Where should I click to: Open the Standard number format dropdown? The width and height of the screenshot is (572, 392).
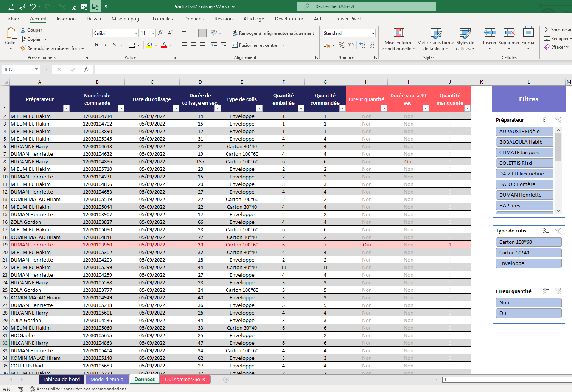[x=373, y=33]
